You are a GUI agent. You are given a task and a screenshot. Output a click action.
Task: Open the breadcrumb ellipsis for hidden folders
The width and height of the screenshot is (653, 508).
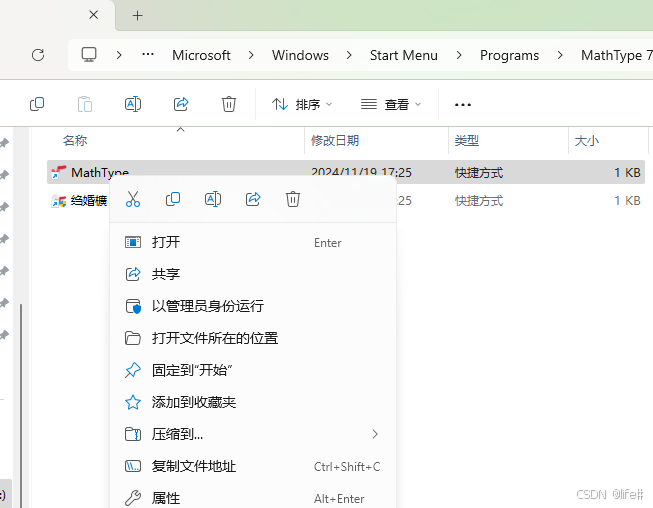pos(148,55)
